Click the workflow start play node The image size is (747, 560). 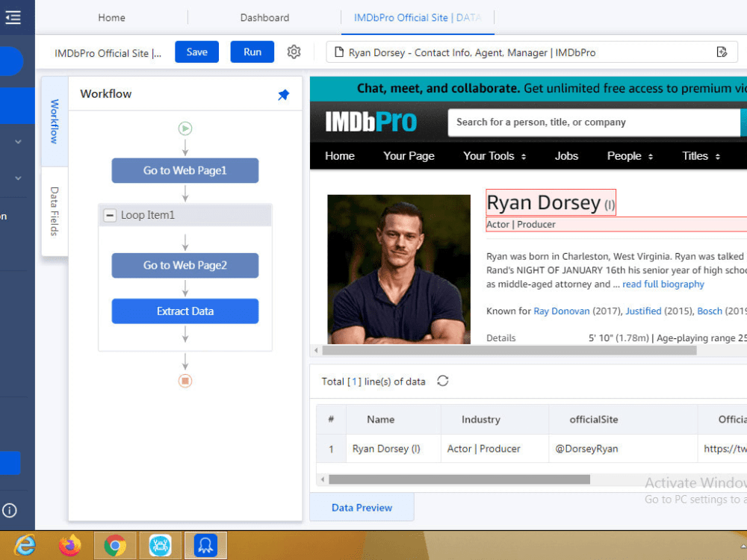(x=185, y=128)
